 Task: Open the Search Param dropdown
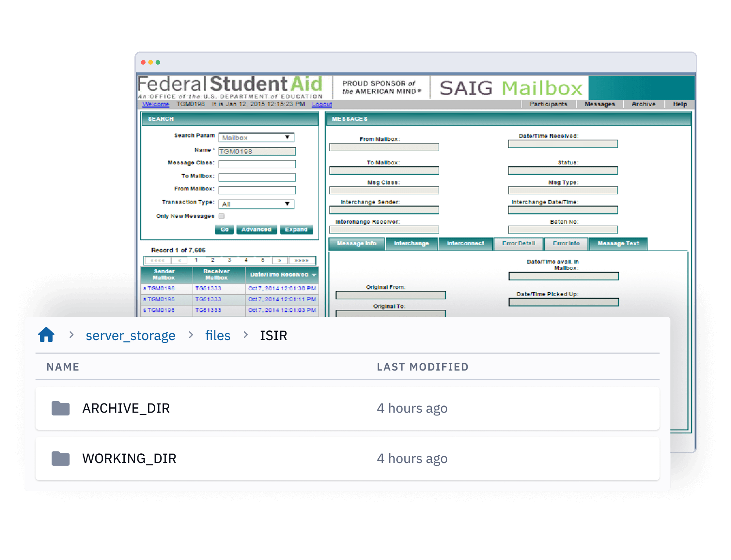(x=256, y=137)
